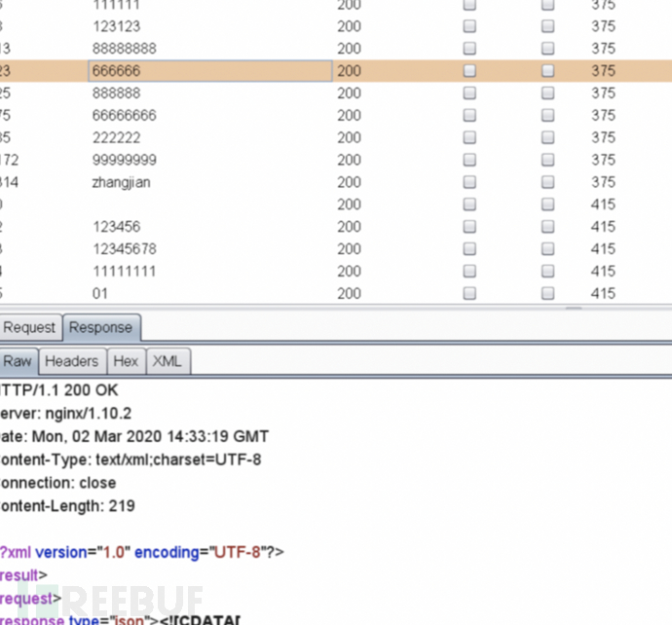Image resolution: width=672 pixels, height=625 pixels.
Task: Open the Headers view tab
Action: pyautogui.click(x=72, y=361)
